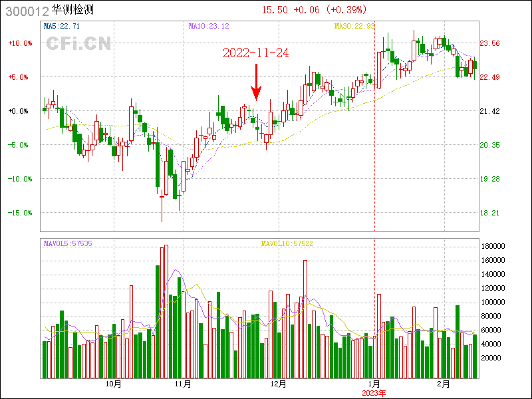Click the MAVOL5:57535 volume label

pyautogui.click(x=68, y=243)
